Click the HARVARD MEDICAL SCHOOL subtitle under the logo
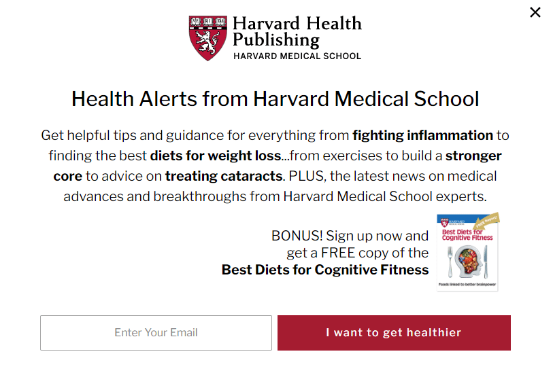 (297, 56)
